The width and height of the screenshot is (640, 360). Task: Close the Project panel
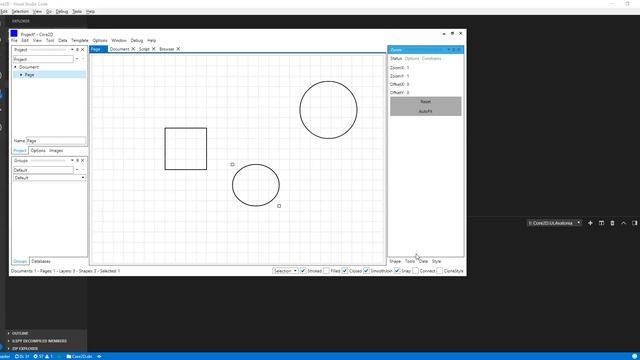(82, 50)
